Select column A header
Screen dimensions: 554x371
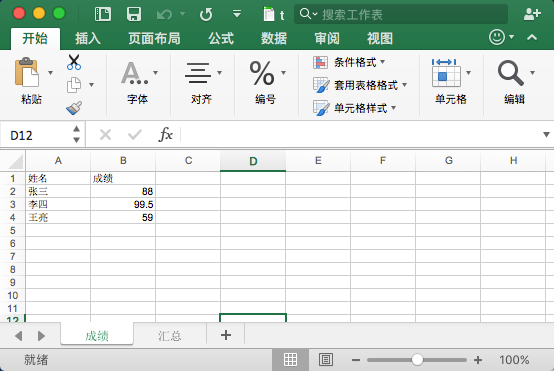click(58, 161)
